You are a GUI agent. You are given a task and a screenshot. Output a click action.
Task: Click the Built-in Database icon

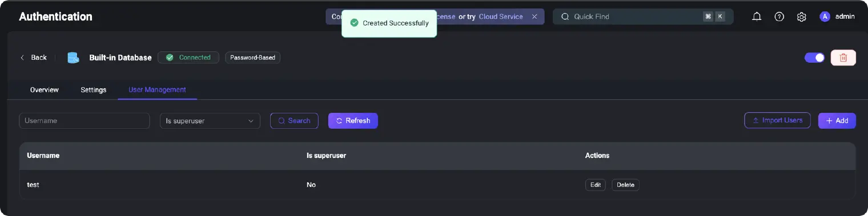pyautogui.click(x=73, y=58)
